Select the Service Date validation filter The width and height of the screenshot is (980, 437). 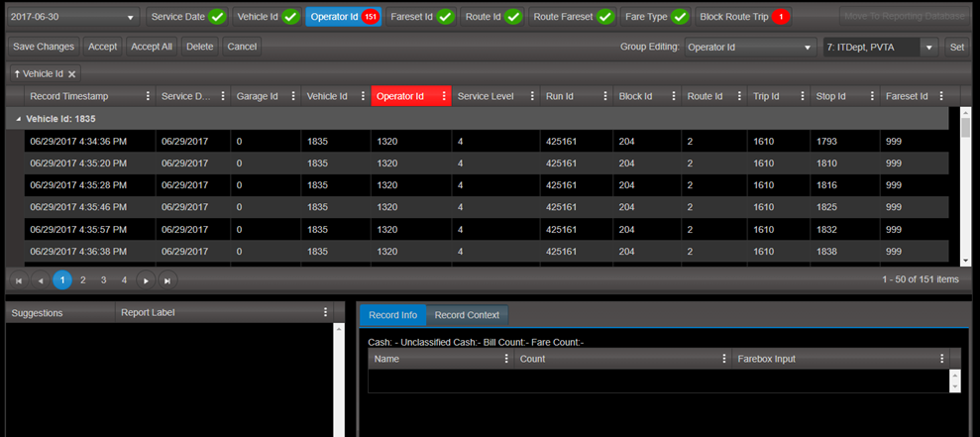pyautogui.click(x=187, y=17)
